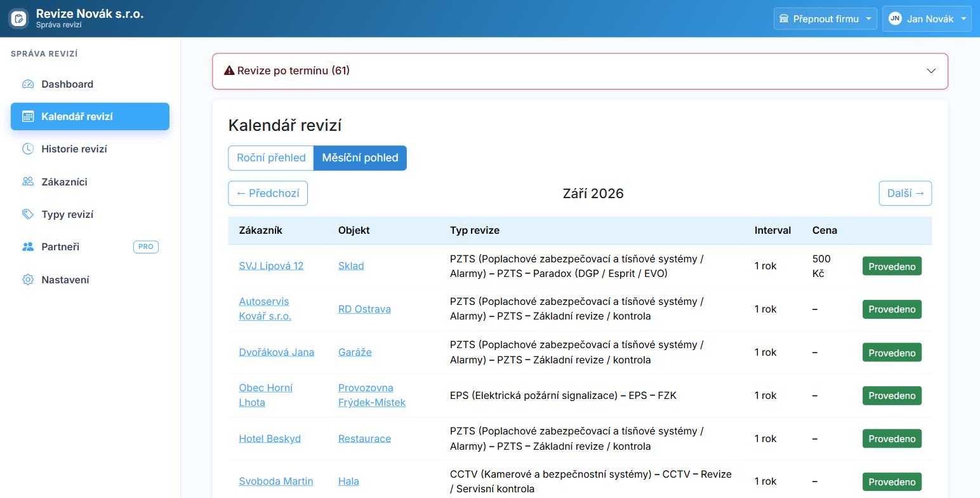Click the building icon in Přepnout firmu
The width and height of the screenshot is (980, 498).
[x=784, y=18]
